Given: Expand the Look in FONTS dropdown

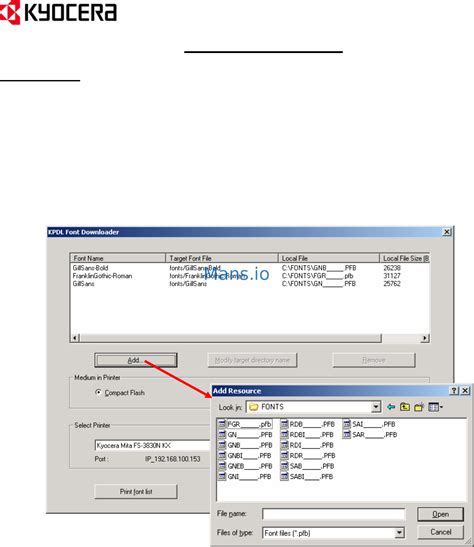Looking at the screenshot, I should (x=376, y=407).
